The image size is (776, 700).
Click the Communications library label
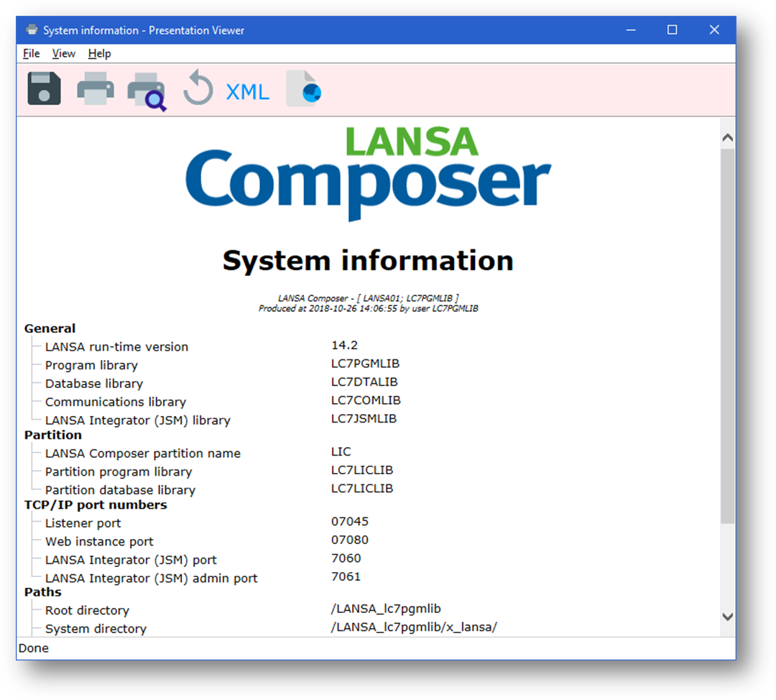point(116,402)
